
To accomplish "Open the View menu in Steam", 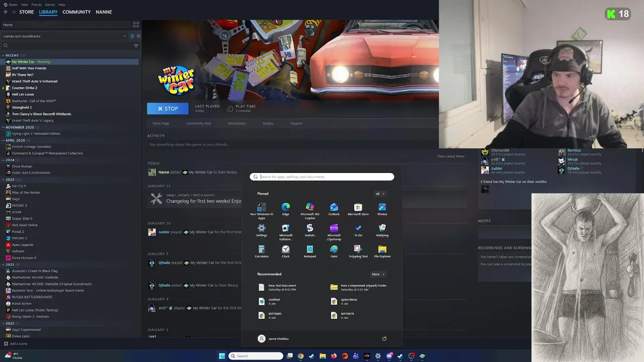I will pos(25,5).
